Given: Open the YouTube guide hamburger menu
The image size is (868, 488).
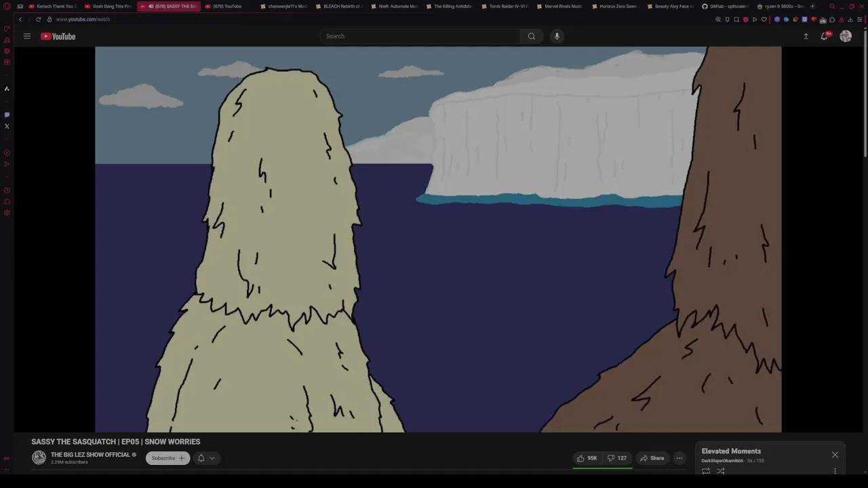Looking at the screenshot, I should 27,36.
